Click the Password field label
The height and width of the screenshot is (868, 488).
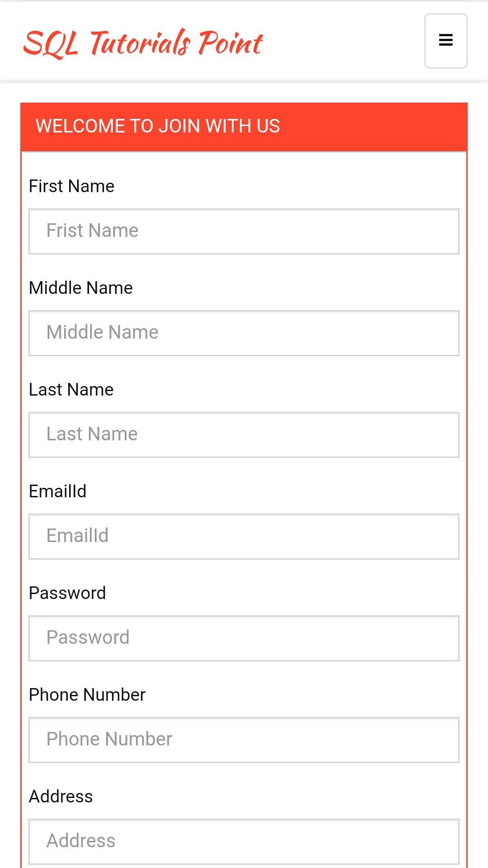click(67, 593)
